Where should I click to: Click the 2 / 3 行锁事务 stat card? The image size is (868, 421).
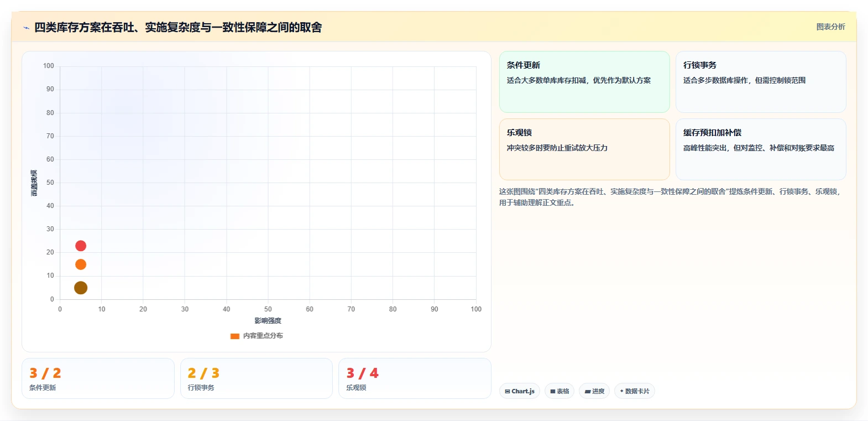[257, 378]
